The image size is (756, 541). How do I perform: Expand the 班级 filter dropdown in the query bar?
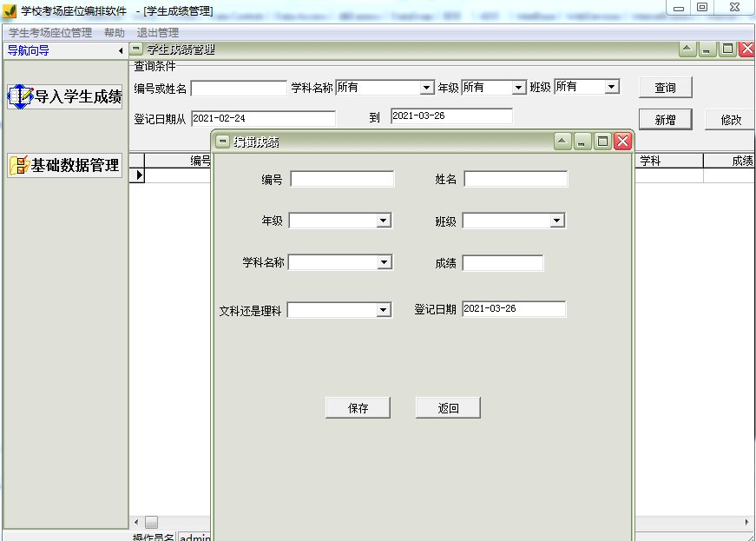click(611, 87)
